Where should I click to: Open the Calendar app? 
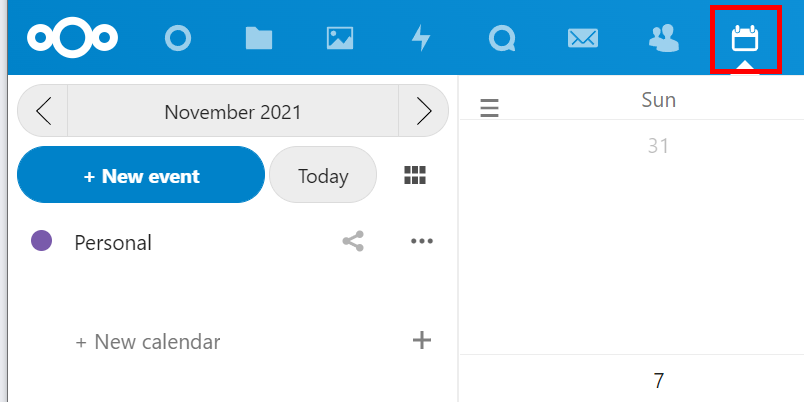click(744, 39)
